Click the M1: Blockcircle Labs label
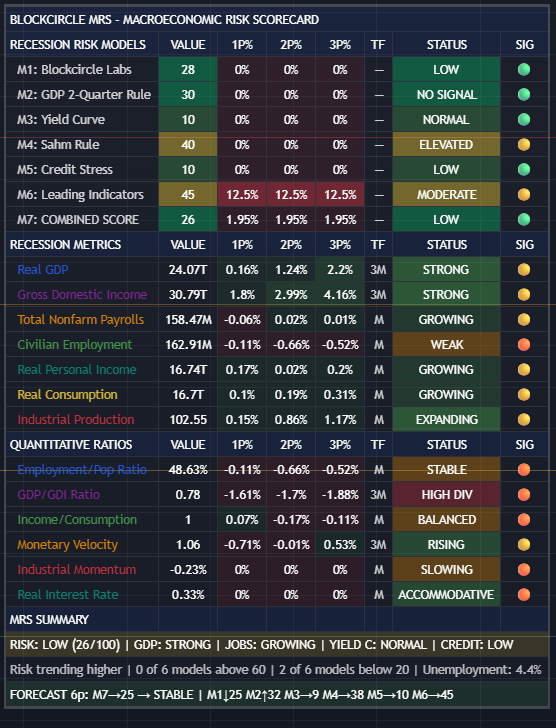Screen dimensions: 556x728 pos(74,70)
